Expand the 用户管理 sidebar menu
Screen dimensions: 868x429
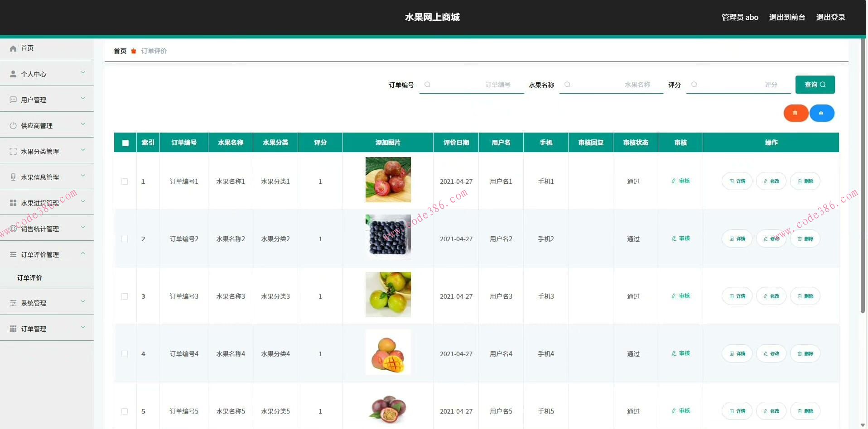[x=83, y=98]
